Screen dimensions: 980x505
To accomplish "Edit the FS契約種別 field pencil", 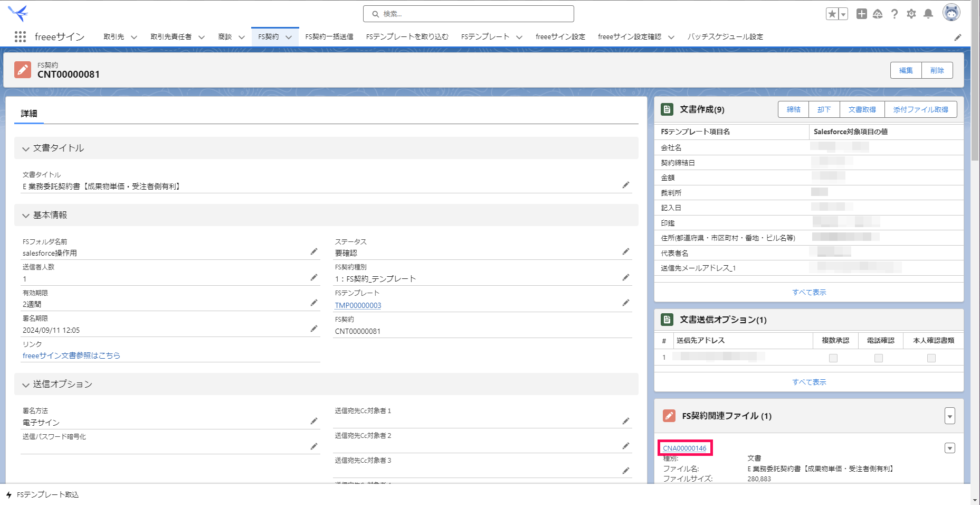I will (x=626, y=277).
